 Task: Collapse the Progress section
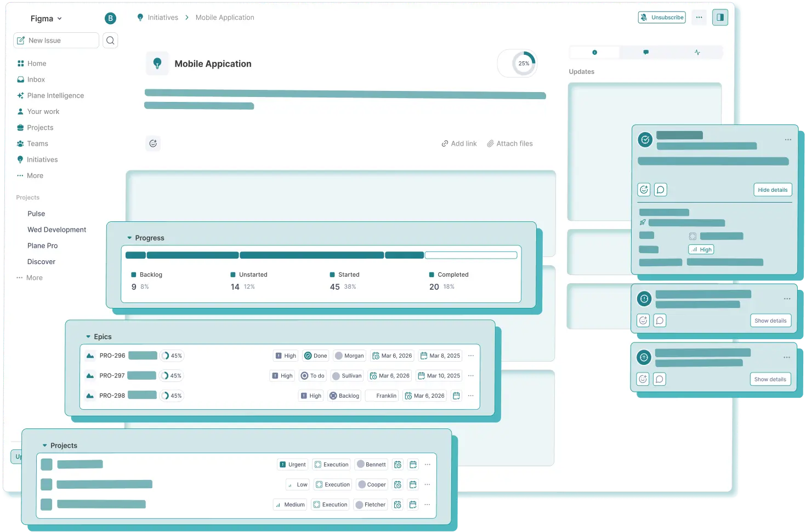pos(129,238)
